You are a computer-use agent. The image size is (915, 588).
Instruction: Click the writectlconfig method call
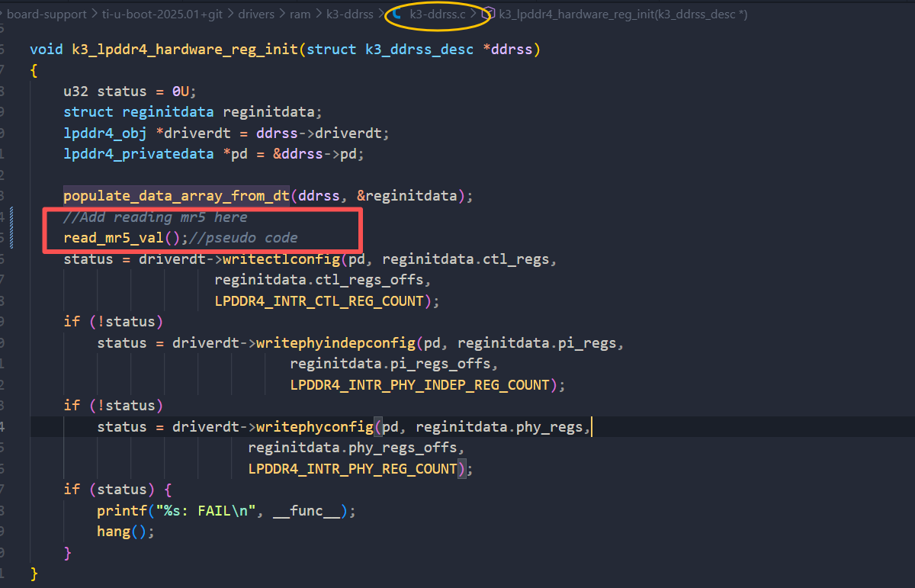point(282,259)
